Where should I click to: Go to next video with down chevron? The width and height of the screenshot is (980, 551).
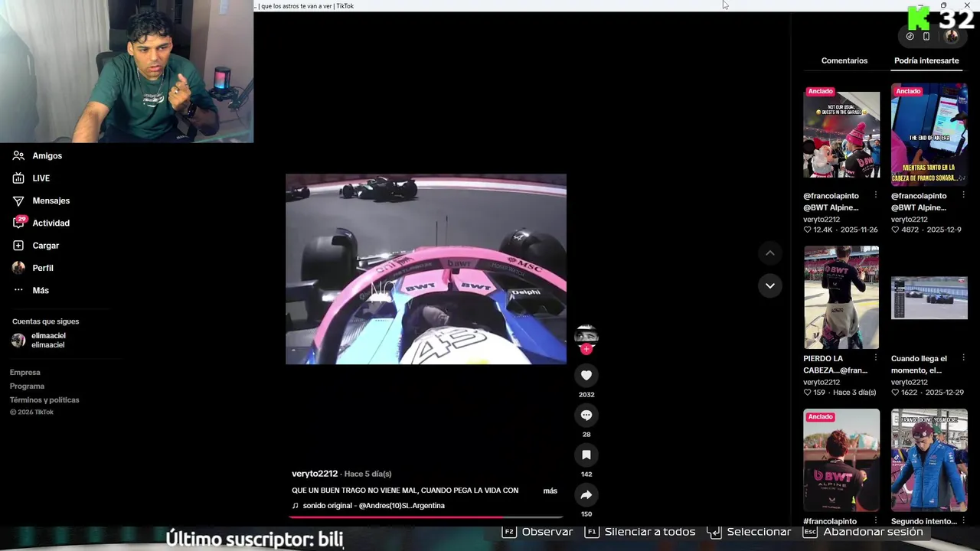click(770, 285)
